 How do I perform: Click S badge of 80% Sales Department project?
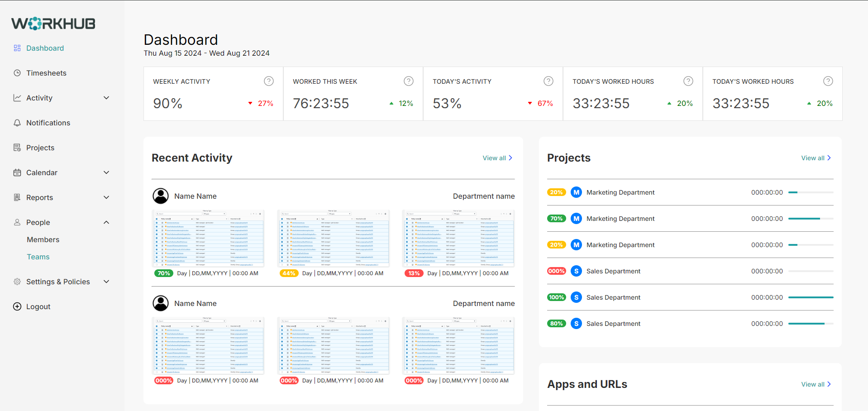576,324
